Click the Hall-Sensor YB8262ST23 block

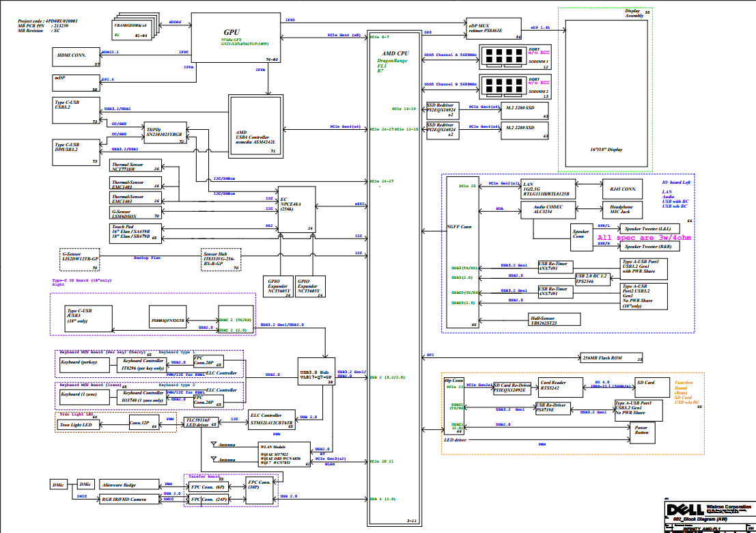click(553, 319)
